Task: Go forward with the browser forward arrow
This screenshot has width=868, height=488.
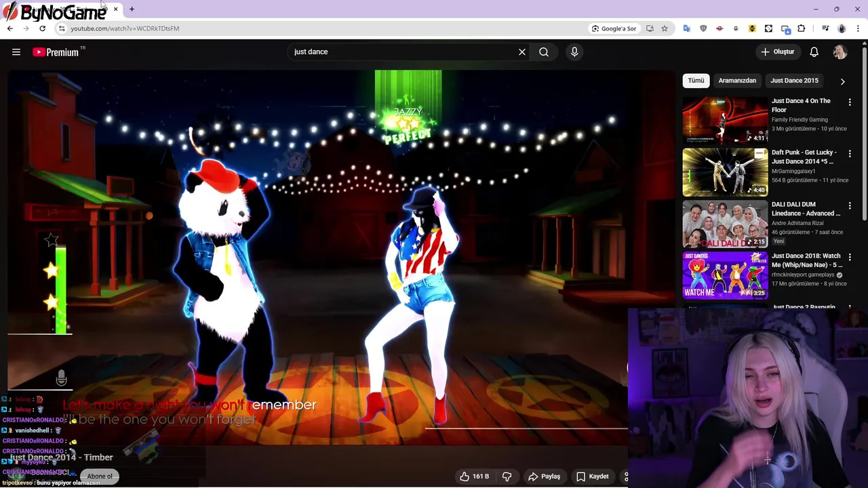Action: [x=26, y=28]
